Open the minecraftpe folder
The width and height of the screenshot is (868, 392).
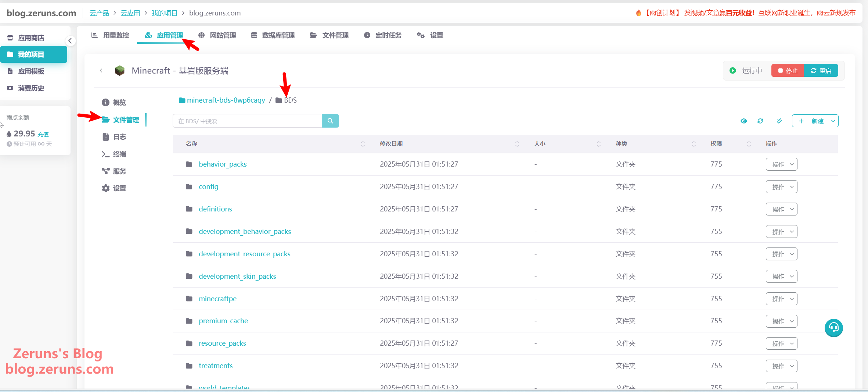click(217, 299)
